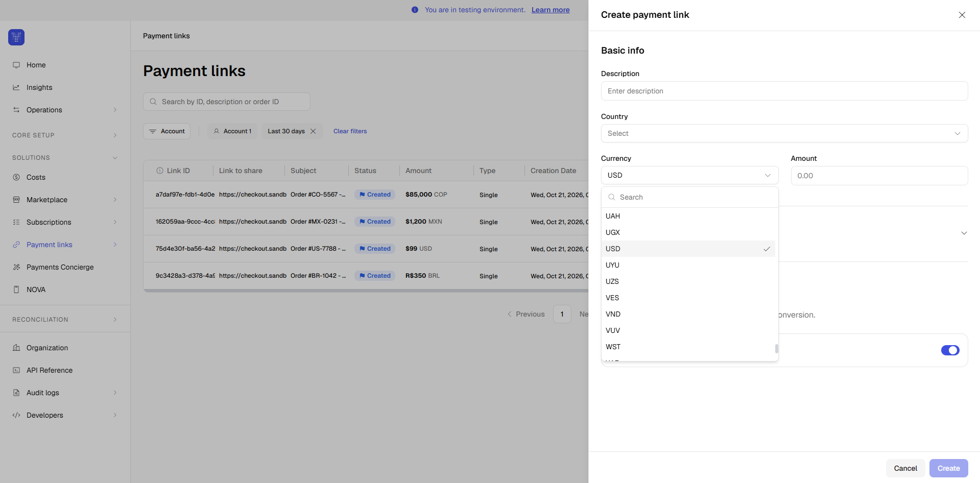Click the Payment links chain icon
The height and width of the screenshot is (483, 980).
click(16, 245)
